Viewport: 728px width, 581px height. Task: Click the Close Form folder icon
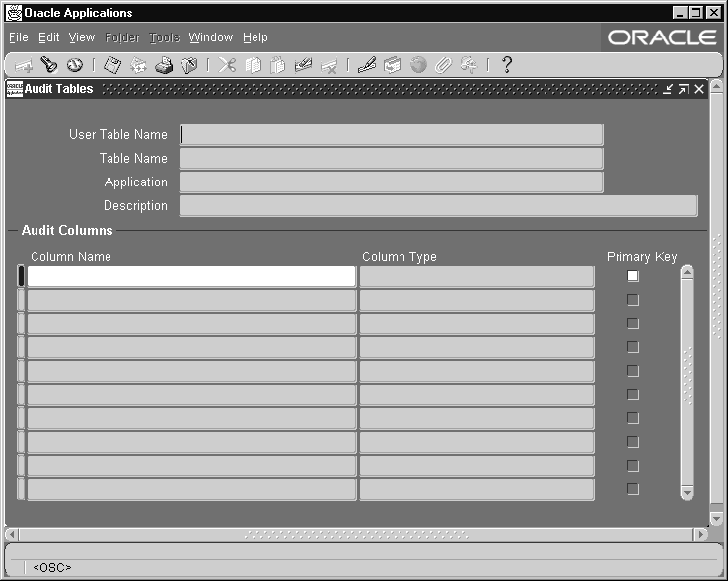189,65
